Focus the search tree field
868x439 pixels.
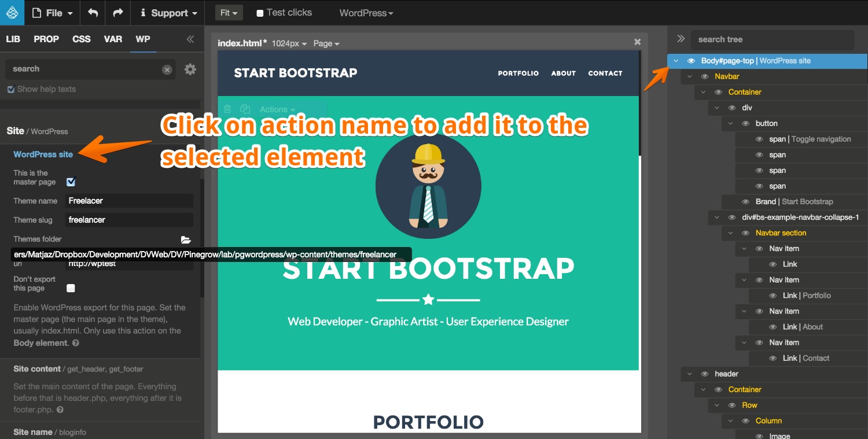(773, 39)
